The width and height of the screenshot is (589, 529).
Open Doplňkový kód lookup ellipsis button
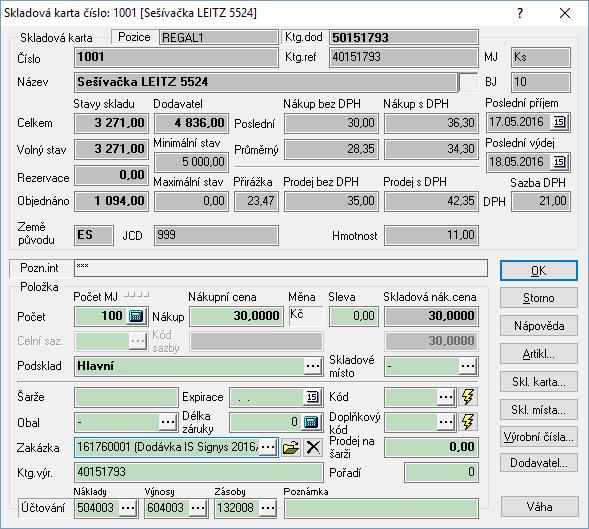point(446,422)
